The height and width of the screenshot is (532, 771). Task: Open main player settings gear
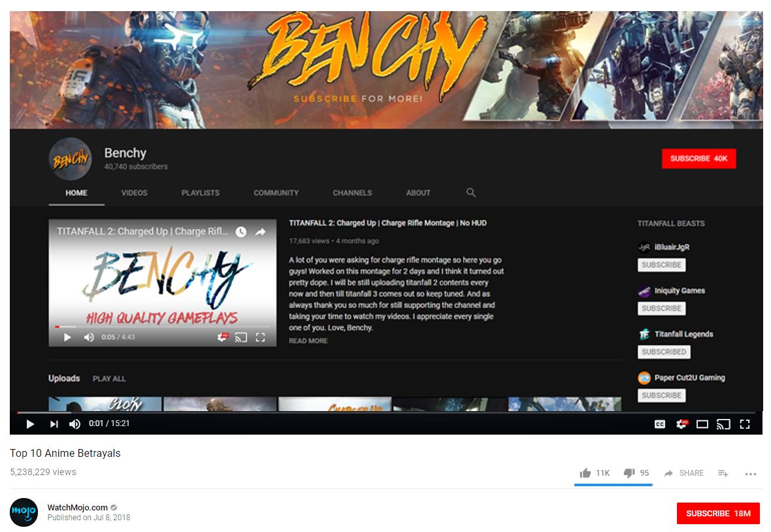point(681,424)
